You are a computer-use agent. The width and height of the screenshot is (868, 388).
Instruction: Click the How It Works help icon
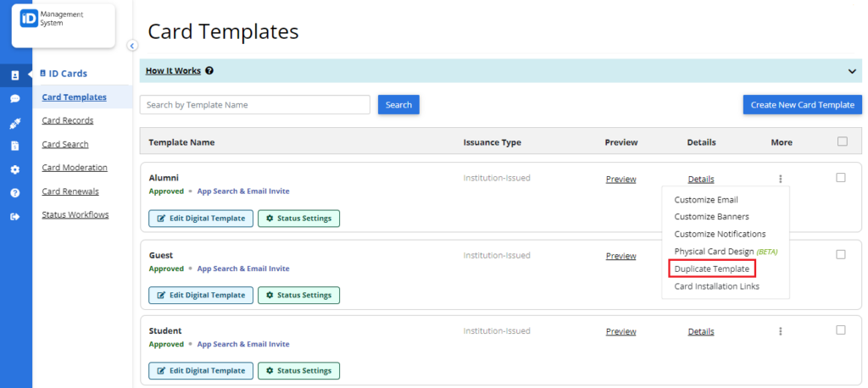coord(209,71)
